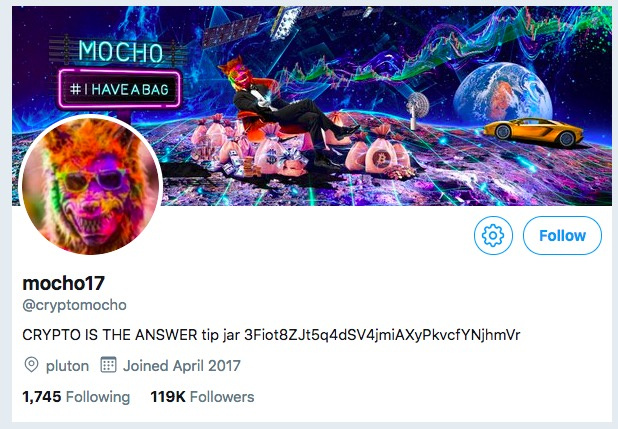
Task: Open the gear settings icon beside Follow
Action: click(493, 235)
